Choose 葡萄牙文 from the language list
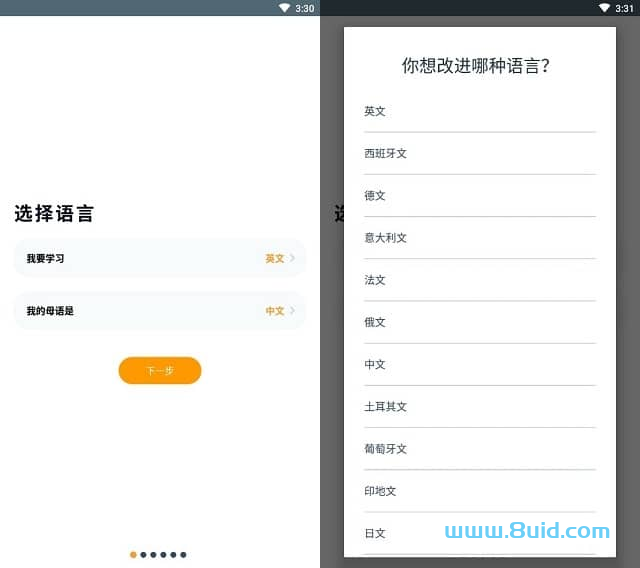The width and height of the screenshot is (640, 568). pos(480,449)
